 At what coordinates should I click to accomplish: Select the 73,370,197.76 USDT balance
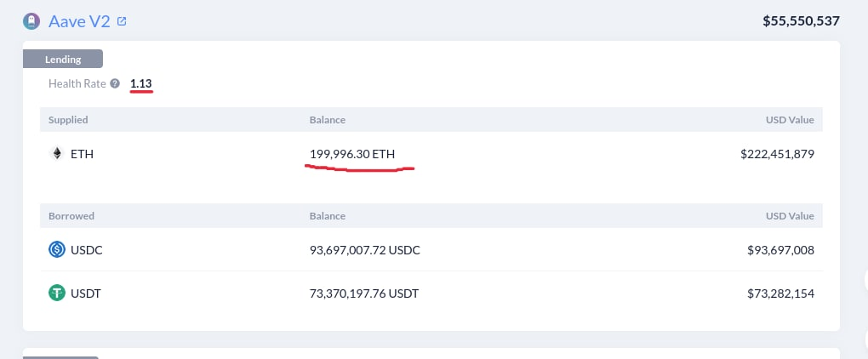[364, 293]
